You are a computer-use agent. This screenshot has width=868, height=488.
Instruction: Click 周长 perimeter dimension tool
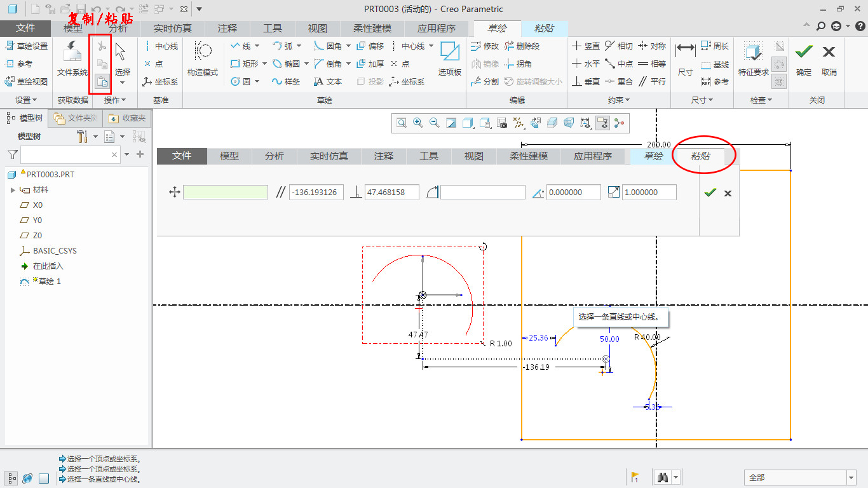click(x=715, y=46)
